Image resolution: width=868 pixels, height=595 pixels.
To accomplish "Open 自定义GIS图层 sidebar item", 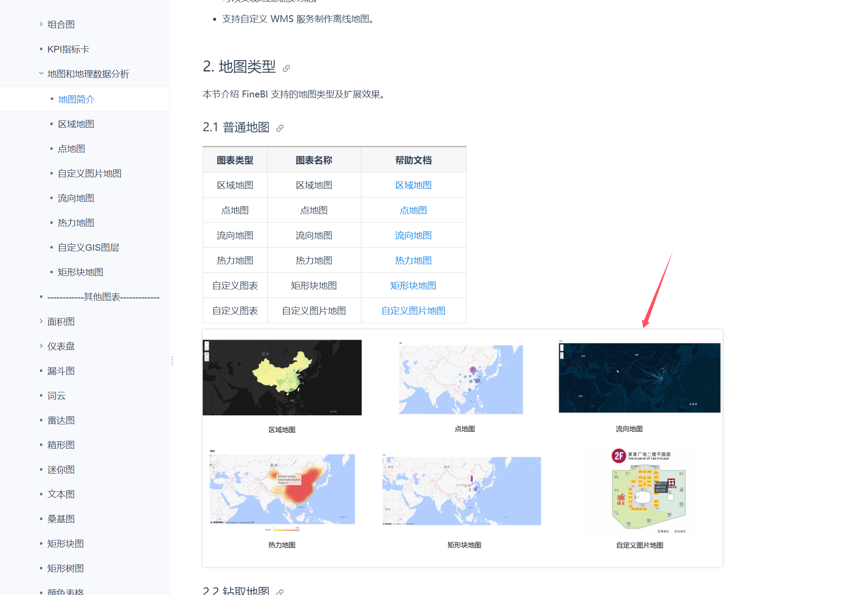I will tap(88, 247).
